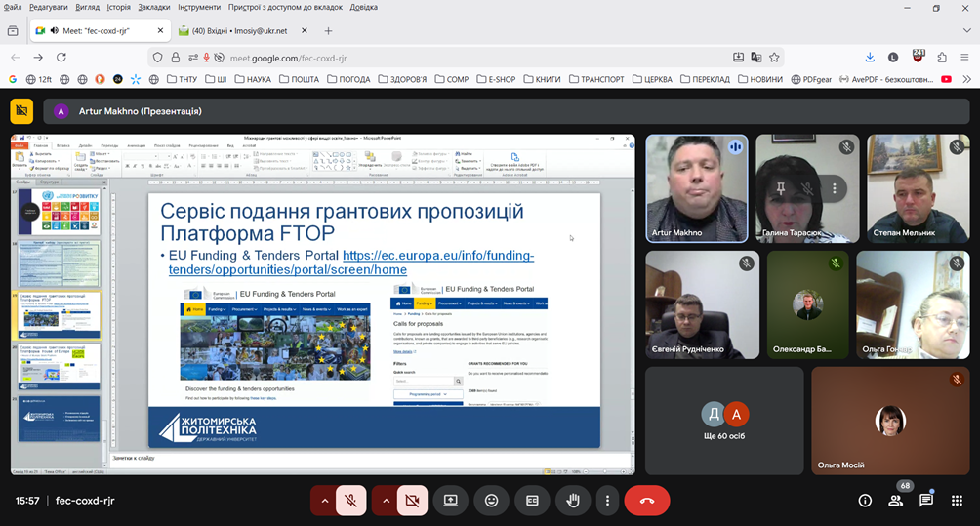The height and width of the screenshot is (526, 980).
Task: Raise hand in the meeting
Action: (573, 501)
